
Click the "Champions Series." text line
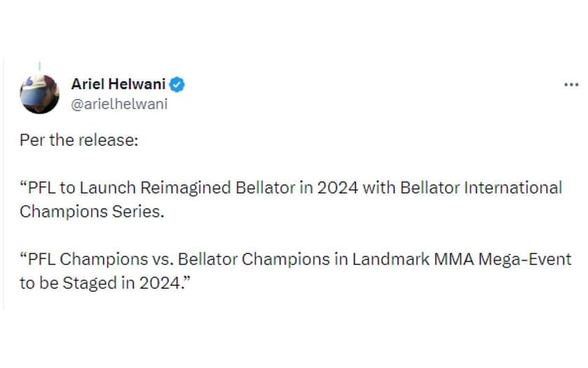(92, 212)
